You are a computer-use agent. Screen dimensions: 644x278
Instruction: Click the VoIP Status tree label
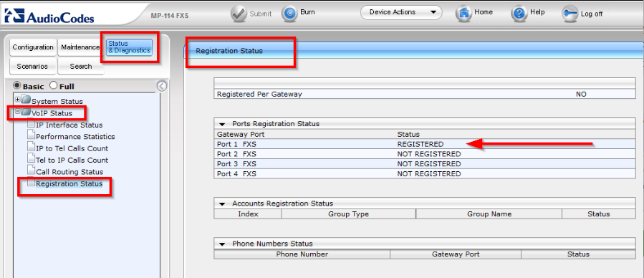[x=52, y=113]
